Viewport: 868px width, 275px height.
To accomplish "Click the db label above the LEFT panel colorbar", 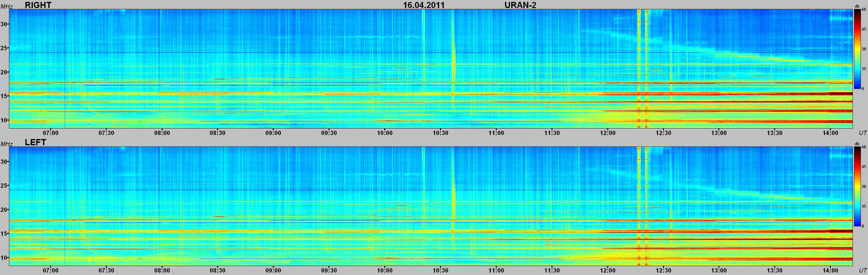I will coord(857,144).
